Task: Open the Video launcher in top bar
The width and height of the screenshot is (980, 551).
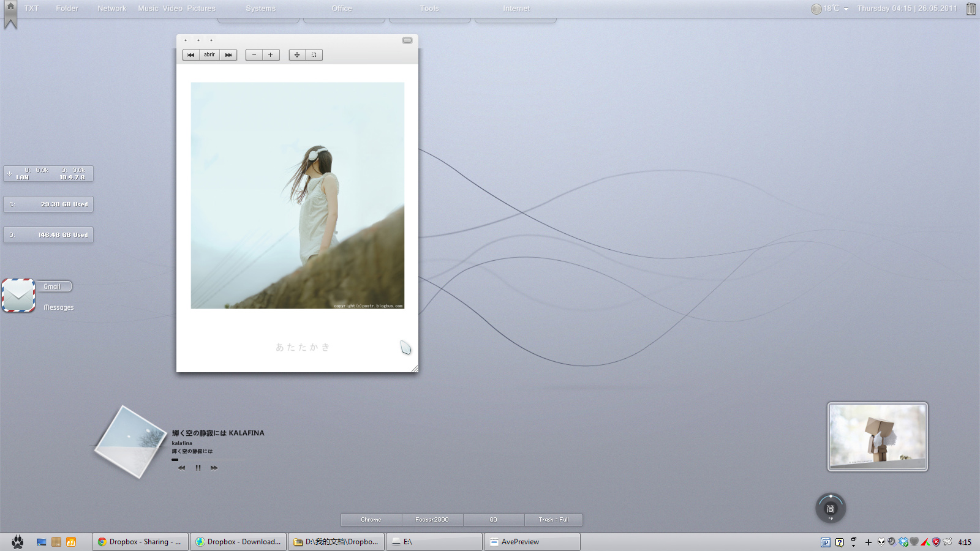Action: tap(173, 9)
